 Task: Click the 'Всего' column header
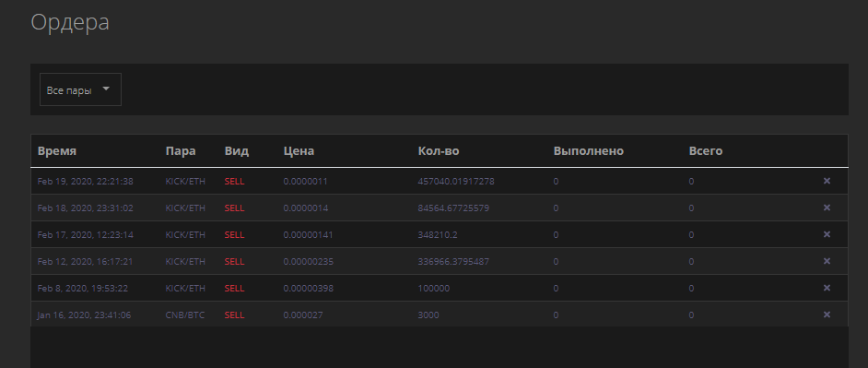pos(706,150)
